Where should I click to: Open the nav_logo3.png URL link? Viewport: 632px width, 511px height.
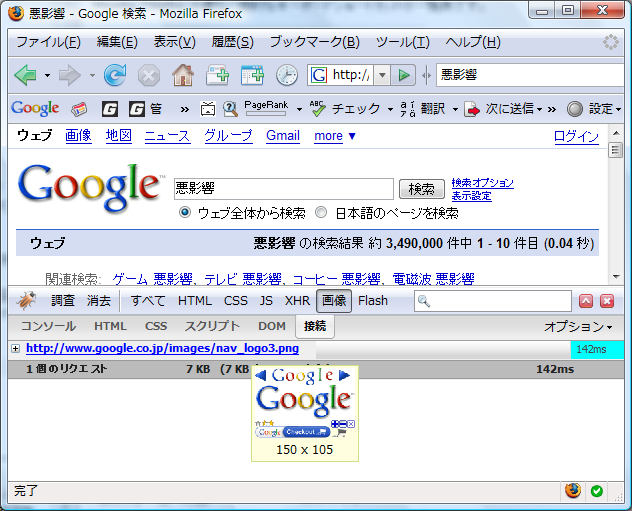[x=162, y=348]
